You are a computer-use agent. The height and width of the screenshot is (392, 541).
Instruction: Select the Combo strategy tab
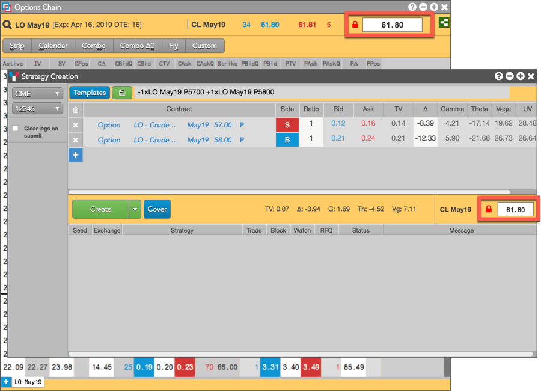coord(94,46)
